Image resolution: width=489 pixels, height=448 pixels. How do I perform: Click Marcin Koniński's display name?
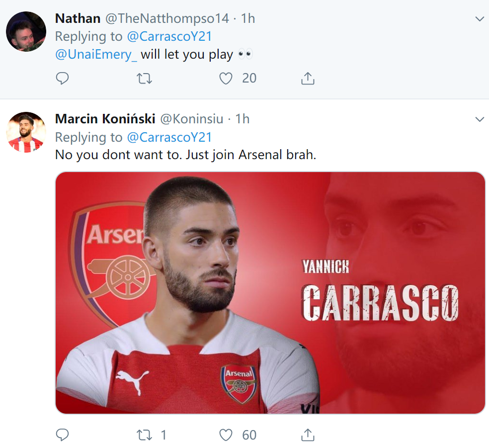(105, 119)
